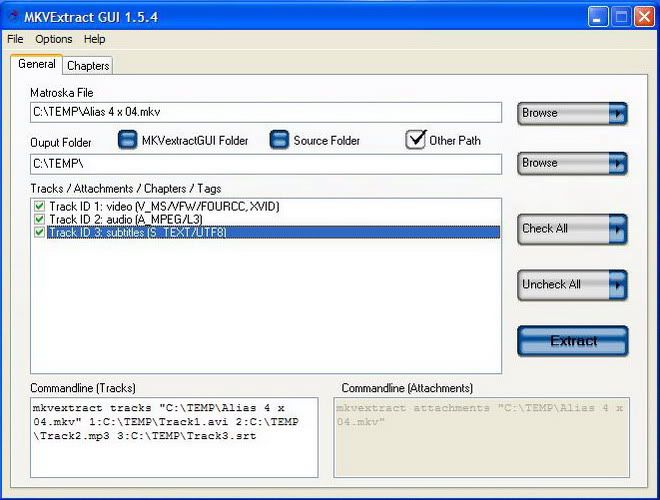Image resolution: width=660 pixels, height=500 pixels.
Task: Uncheck Track ID 3 subtitles checkbox
Action: click(40, 232)
